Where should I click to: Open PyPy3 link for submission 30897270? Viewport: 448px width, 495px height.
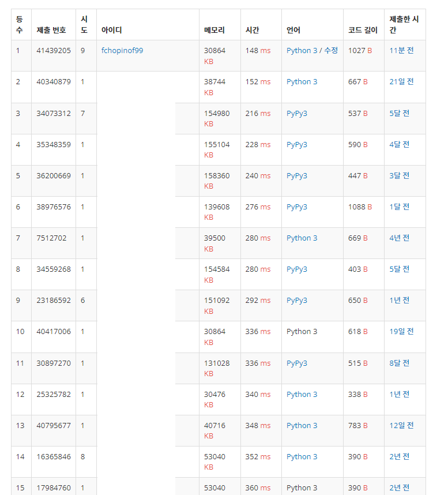(x=296, y=363)
